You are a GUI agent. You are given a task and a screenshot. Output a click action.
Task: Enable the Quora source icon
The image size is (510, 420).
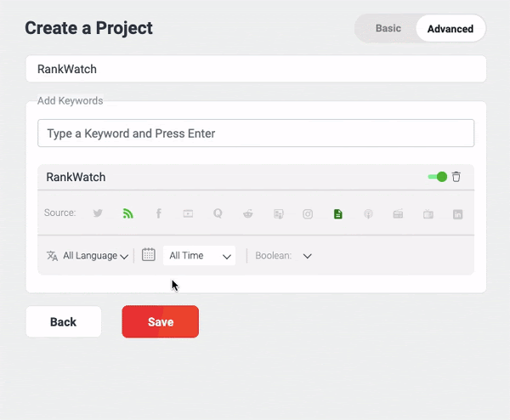pos(218,213)
